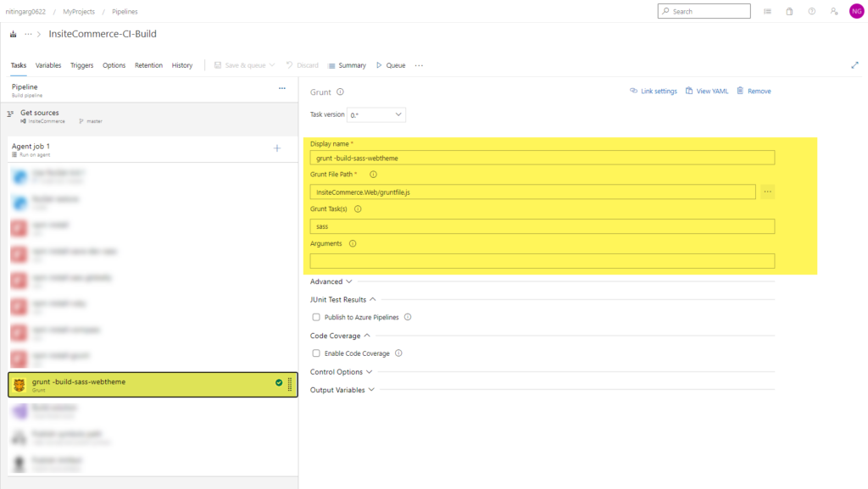Switch to the Tasks tab
The image size is (868, 489).
point(19,65)
